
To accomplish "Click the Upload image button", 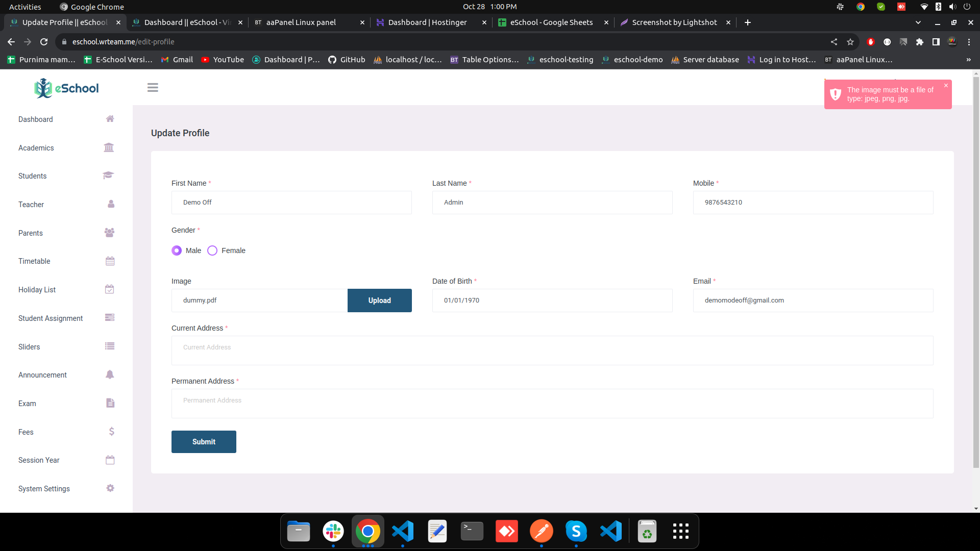I will [379, 300].
